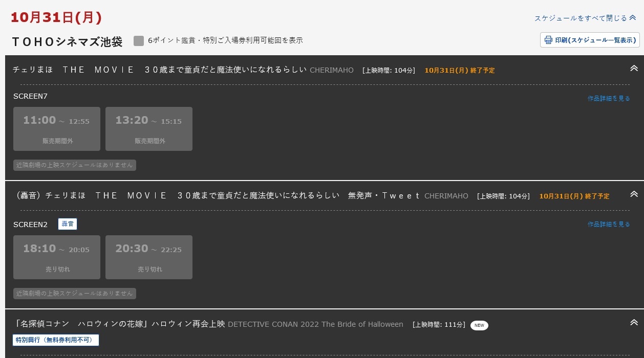Collapse the 名探偵コナン ハロウィンの花嫁 section

click(x=634, y=323)
